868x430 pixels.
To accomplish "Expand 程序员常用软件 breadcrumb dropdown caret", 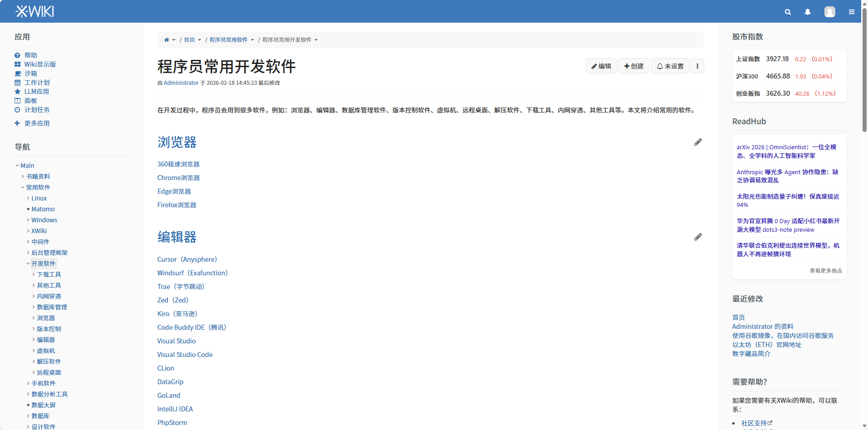I will (x=252, y=40).
